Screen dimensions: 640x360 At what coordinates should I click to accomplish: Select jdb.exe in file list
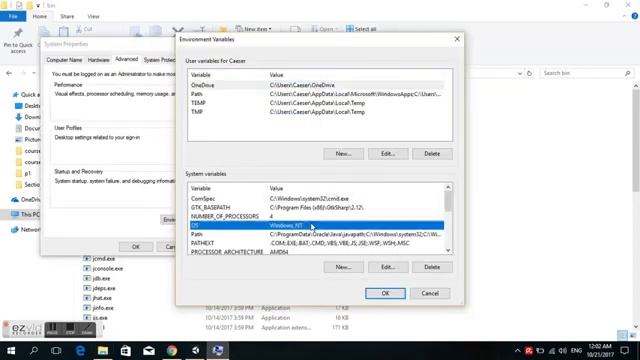tap(101, 278)
